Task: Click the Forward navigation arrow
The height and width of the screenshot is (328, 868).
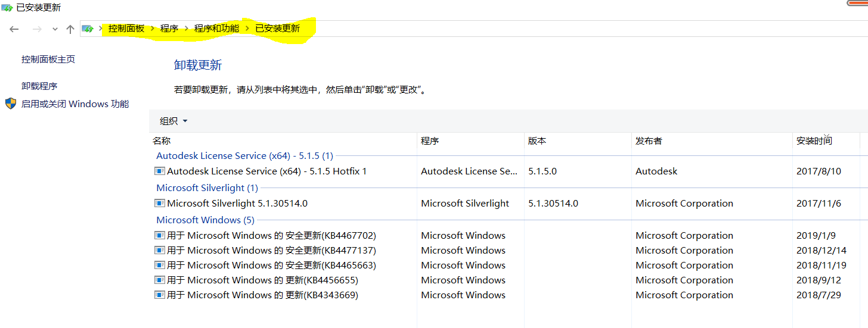Action: click(37, 29)
